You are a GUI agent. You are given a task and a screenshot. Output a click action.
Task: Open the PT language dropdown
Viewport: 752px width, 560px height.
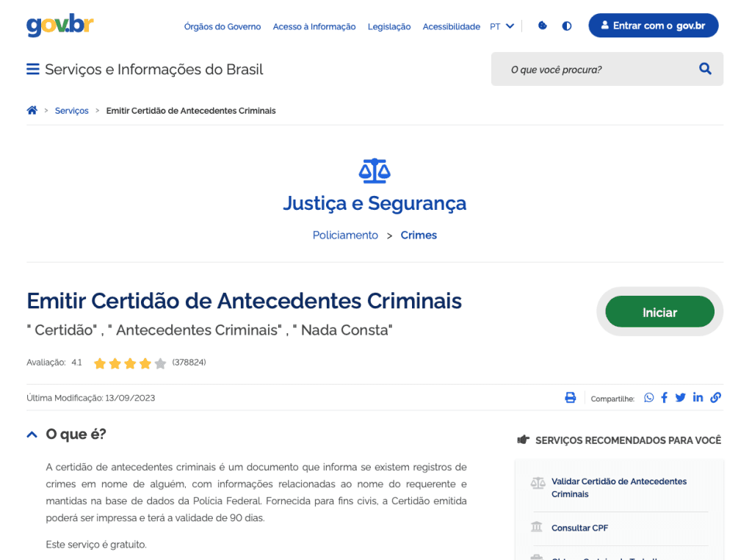(x=502, y=26)
